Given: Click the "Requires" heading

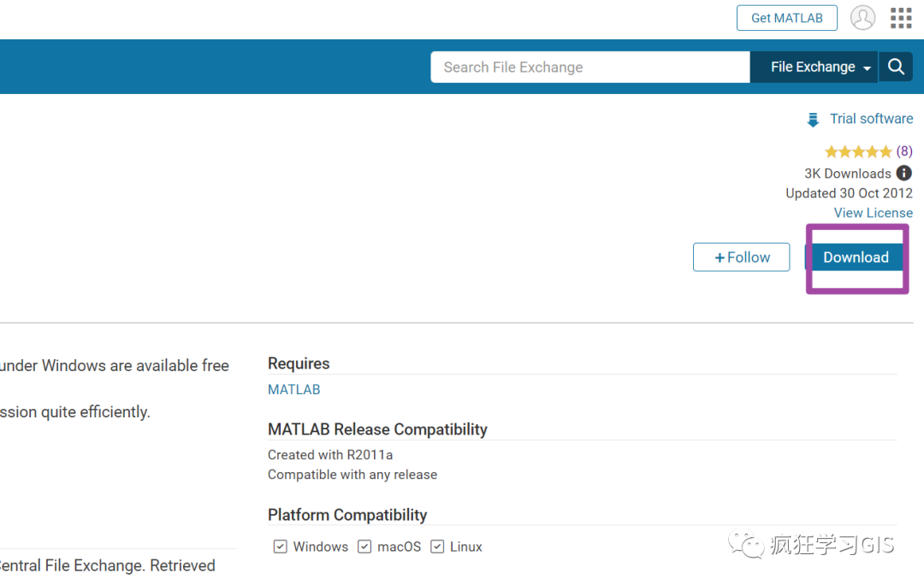Looking at the screenshot, I should pos(299,363).
